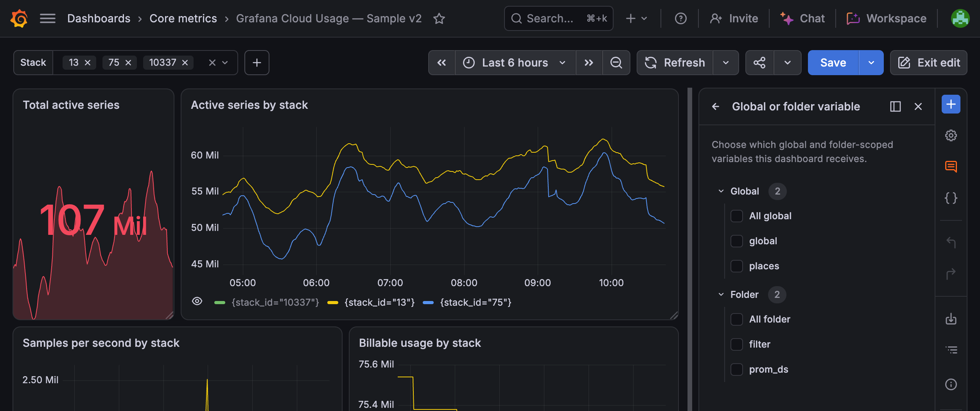The height and width of the screenshot is (411, 980).
Task: Open dashboard settings gear in sidebar
Action: click(x=951, y=135)
